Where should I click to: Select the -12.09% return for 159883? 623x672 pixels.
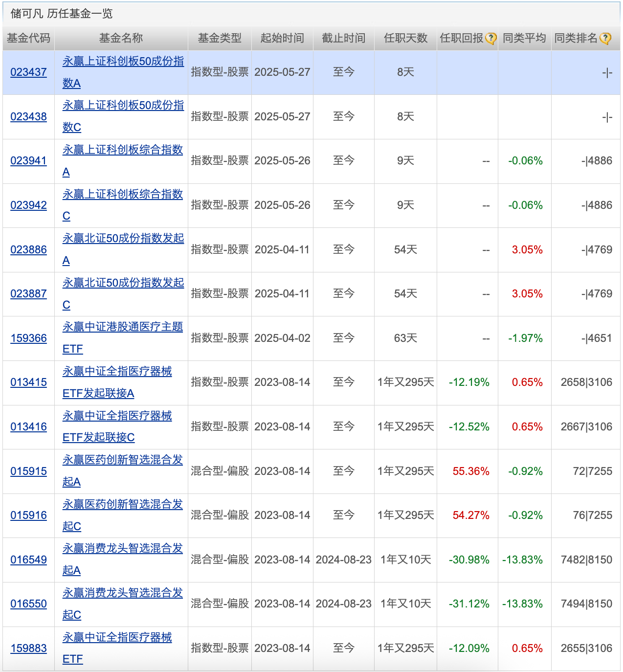tap(469, 649)
